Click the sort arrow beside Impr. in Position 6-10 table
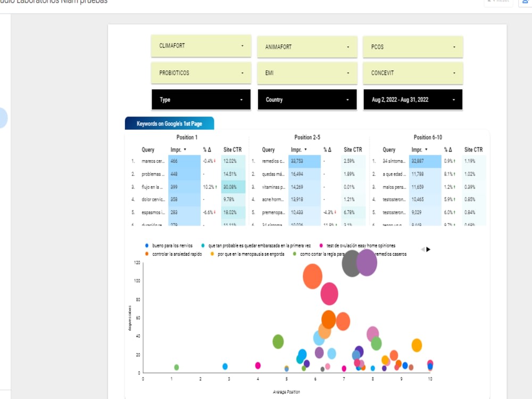This screenshot has width=532, height=399. [x=426, y=149]
